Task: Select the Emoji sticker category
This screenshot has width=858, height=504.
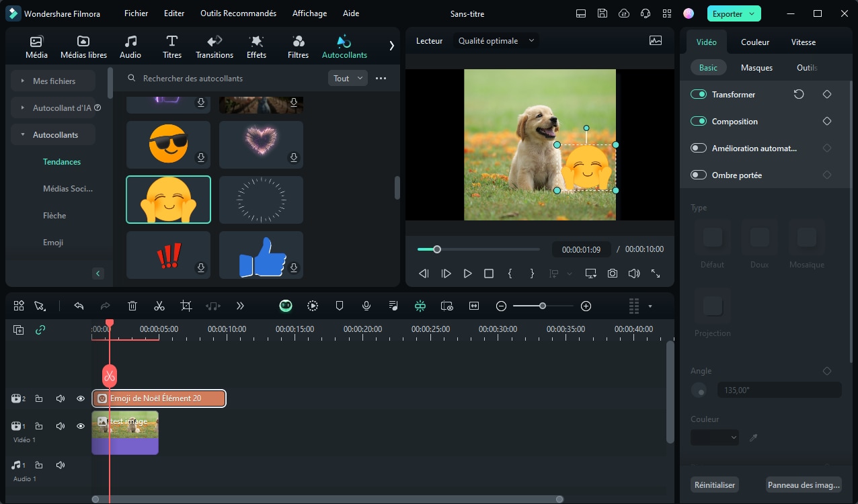Action: tap(53, 243)
